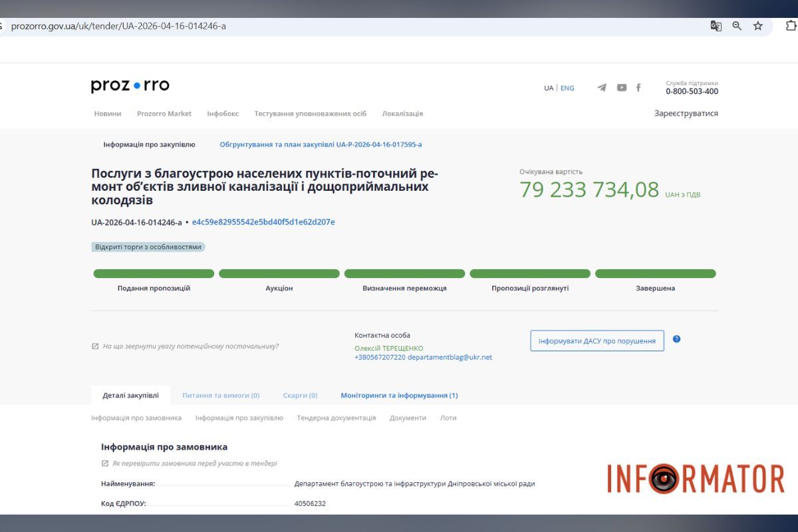798x532 pixels.
Task: Open Обгрунтування та план закупівлі link
Action: coord(321,144)
